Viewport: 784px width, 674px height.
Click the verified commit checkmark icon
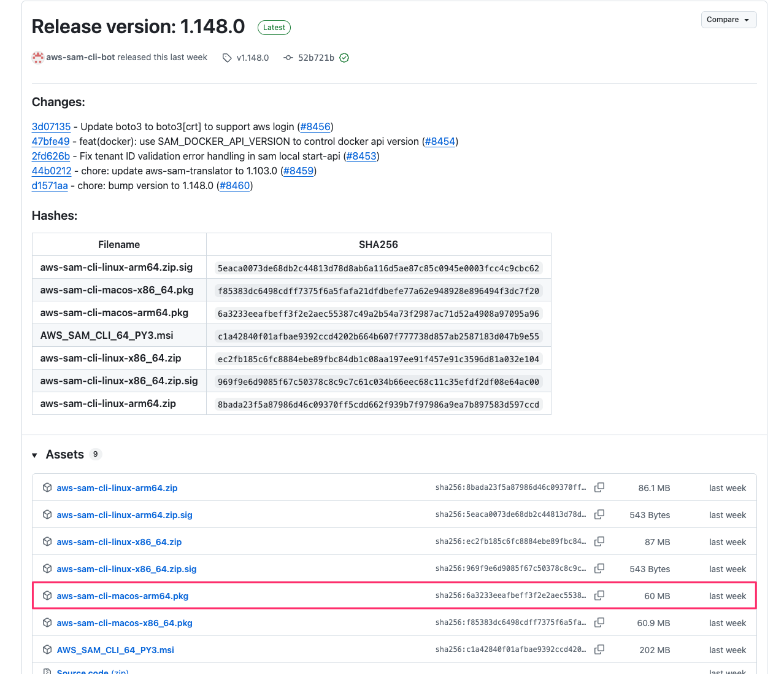click(344, 58)
